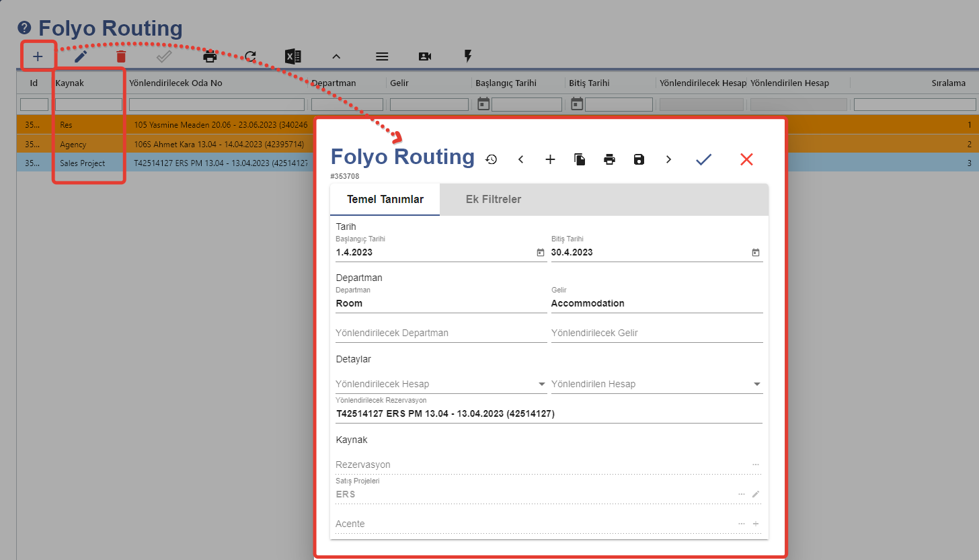Expand the Yönlendirilen Hesap dropdown

pyautogui.click(x=757, y=385)
